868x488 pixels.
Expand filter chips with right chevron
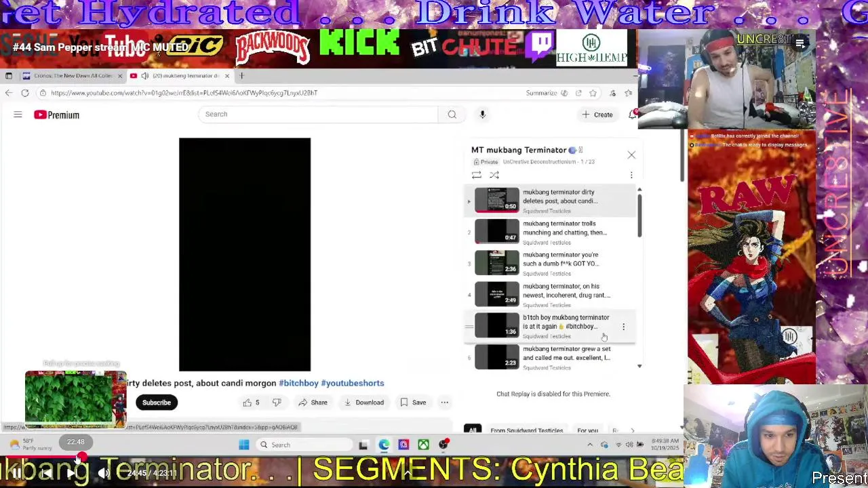(632, 430)
